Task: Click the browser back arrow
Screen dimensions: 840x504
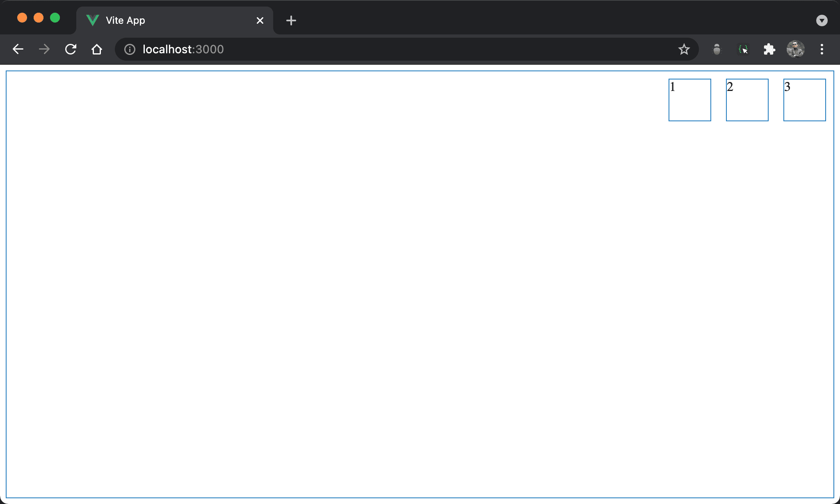Action: [18, 50]
